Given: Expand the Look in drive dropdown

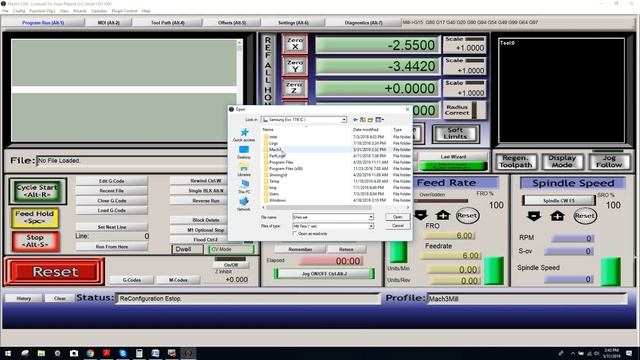Looking at the screenshot, I should (344, 120).
